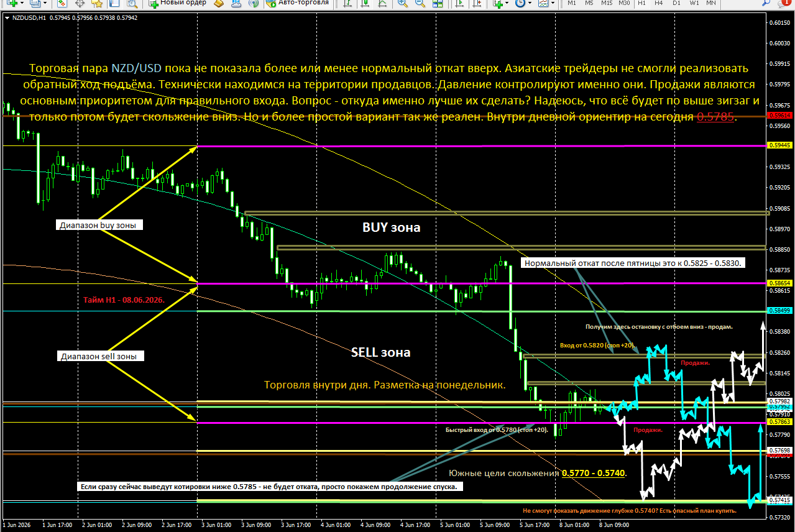Show the Navigator panel with the star folder icon
Image resolution: width=795 pixels, height=532 pixels.
point(97,3)
